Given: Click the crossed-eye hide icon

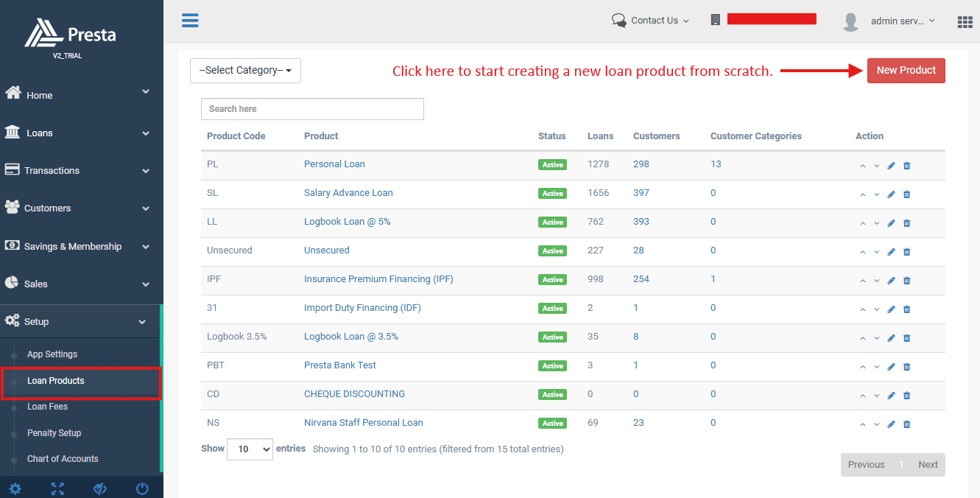Looking at the screenshot, I should click(x=100, y=488).
